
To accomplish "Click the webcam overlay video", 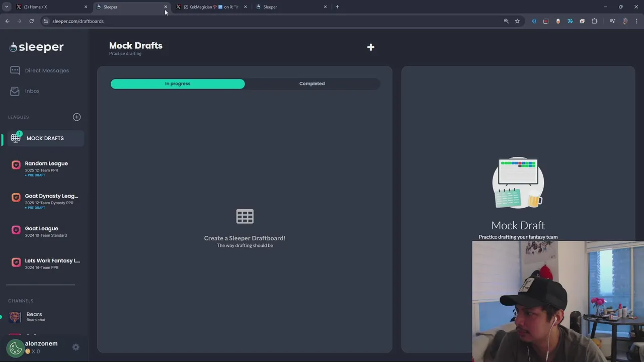I will [558, 301].
